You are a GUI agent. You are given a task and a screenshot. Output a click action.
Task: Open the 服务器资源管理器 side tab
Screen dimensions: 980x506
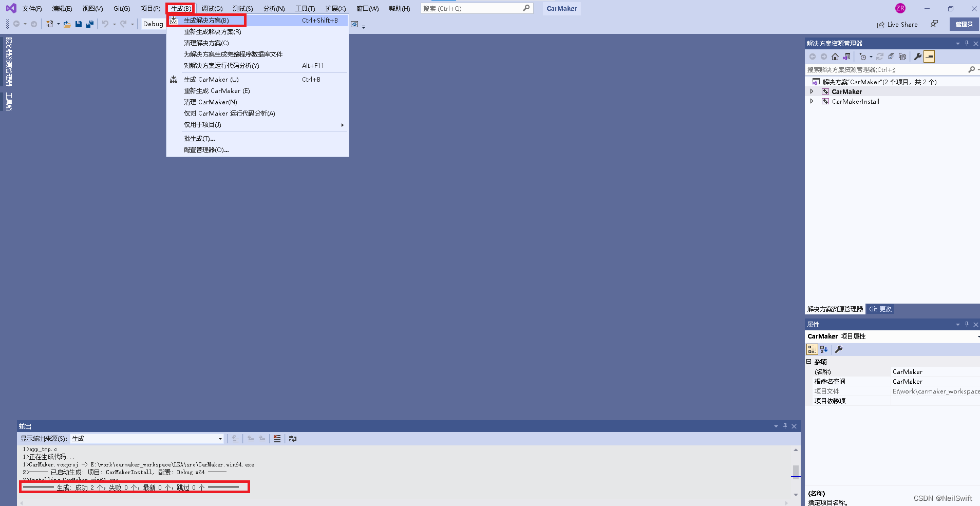pyautogui.click(x=9, y=62)
